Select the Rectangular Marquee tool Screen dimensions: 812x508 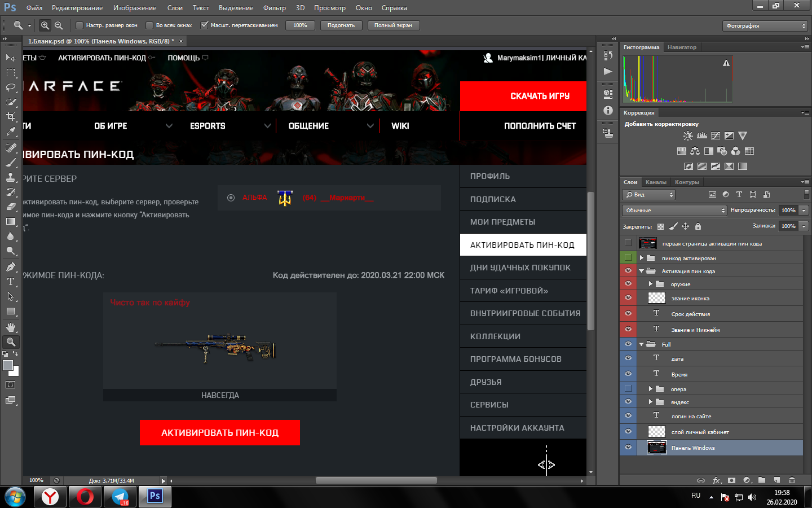point(11,73)
